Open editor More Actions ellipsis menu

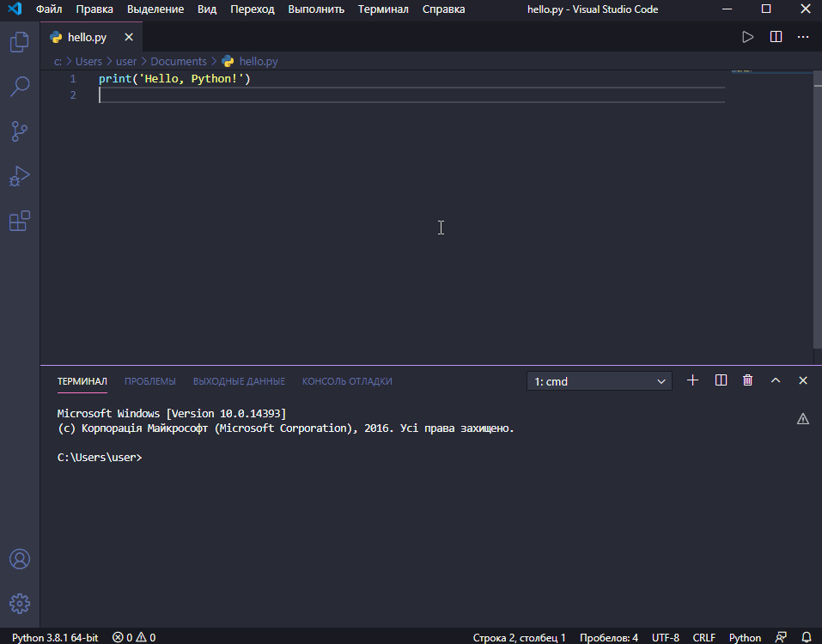[x=803, y=37]
